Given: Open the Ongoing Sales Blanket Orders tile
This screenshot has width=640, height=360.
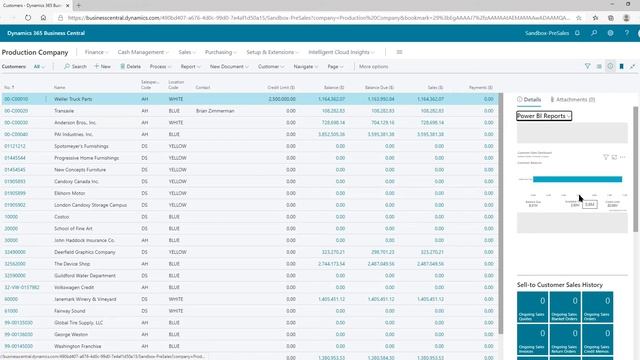Looking at the screenshot, I should (x=564, y=307).
